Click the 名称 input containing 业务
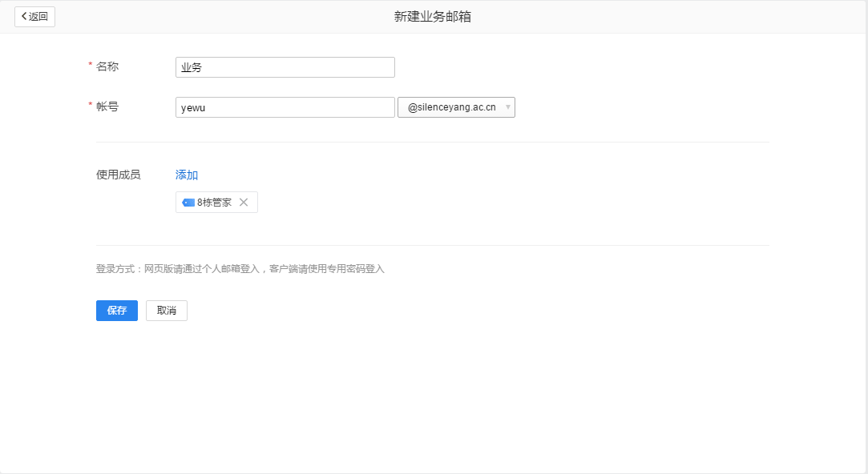Screen dimensions: 868x474 pyautogui.click(x=285, y=67)
